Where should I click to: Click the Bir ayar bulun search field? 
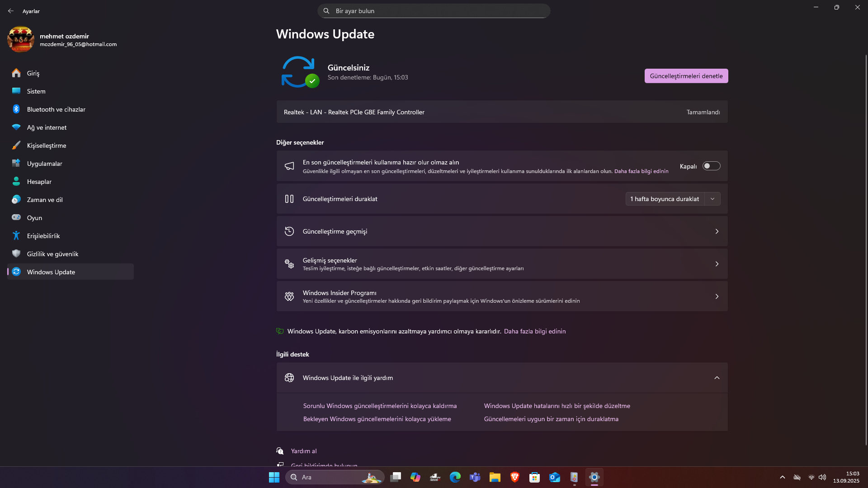click(x=434, y=11)
